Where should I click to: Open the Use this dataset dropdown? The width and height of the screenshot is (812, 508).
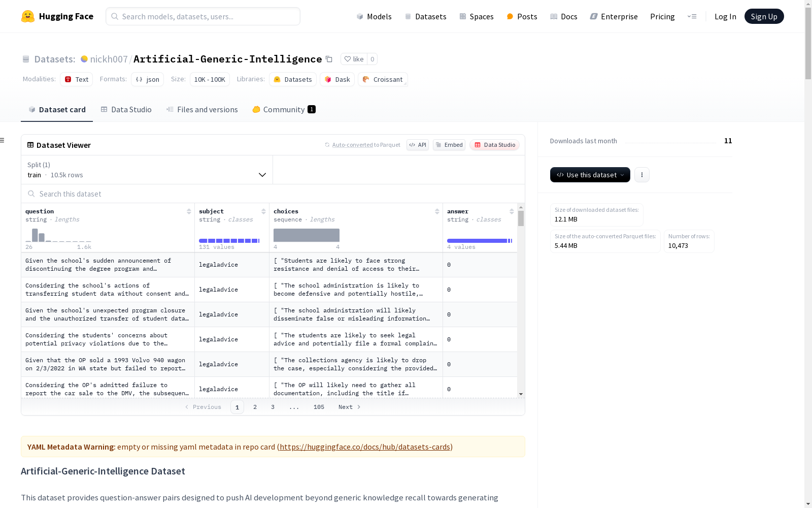pyautogui.click(x=590, y=175)
